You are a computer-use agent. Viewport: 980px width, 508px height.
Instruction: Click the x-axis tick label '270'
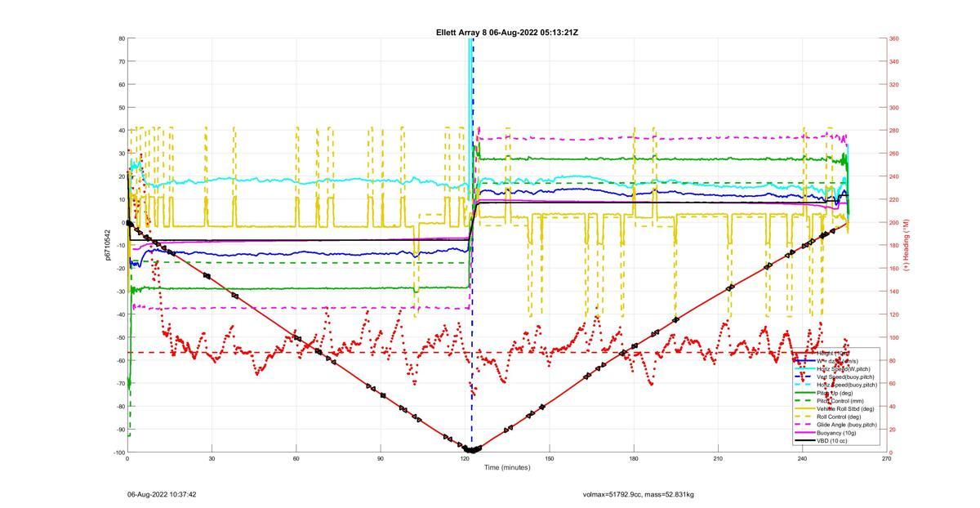click(x=886, y=459)
